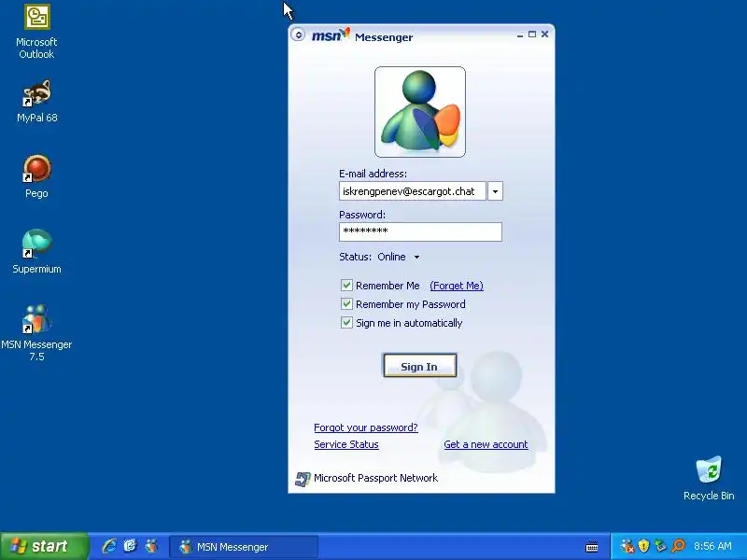Open the Forgot your password link
This screenshot has height=560, width=747.
click(x=366, y=427)
